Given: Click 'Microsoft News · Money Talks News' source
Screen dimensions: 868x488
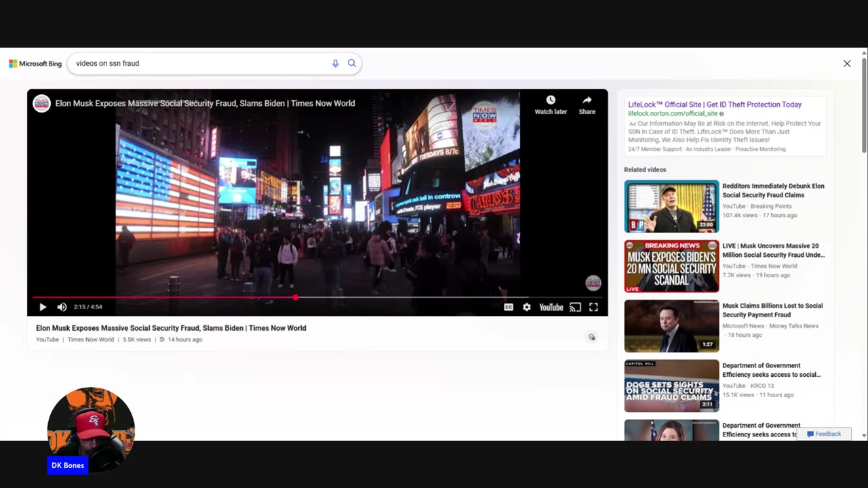Looking at the screenshot, I should coord(770,326).
